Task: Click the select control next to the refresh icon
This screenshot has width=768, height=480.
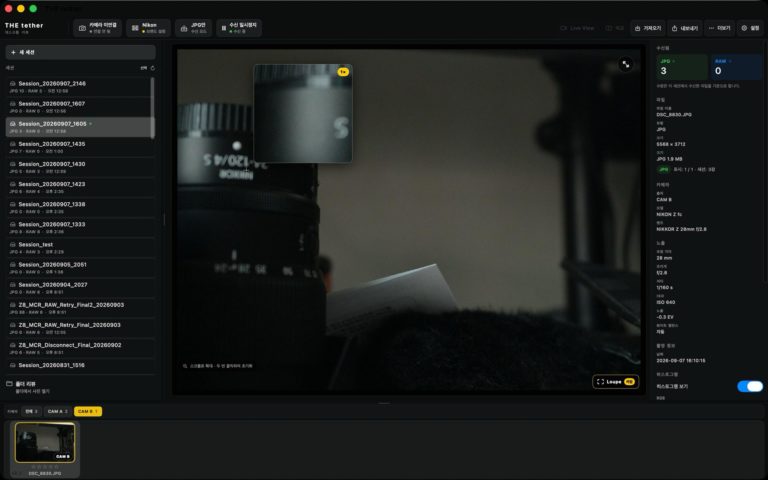Action: 144,68
